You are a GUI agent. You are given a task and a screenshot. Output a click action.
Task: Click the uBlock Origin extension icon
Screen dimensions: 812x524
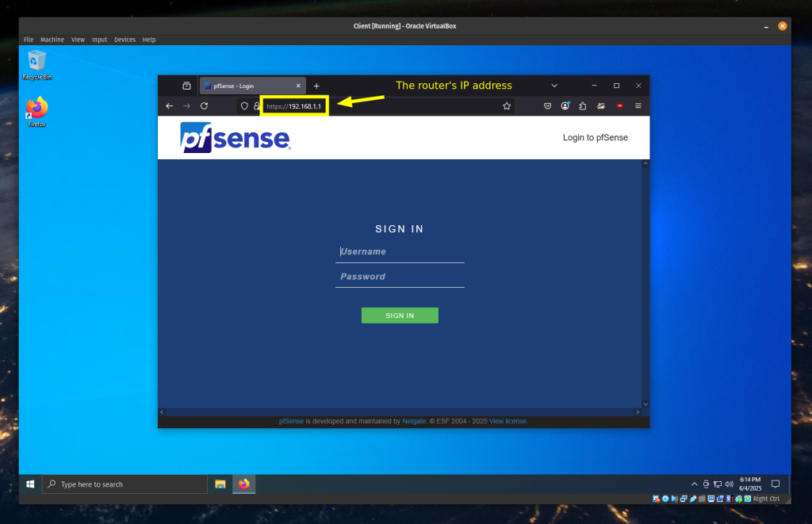coord(619,105)
